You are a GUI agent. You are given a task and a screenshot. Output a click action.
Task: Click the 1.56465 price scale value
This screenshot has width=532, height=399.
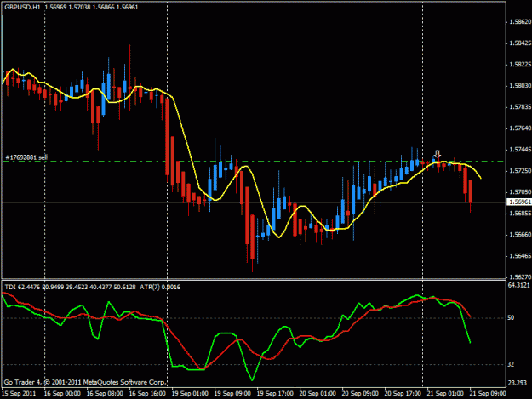pyautogui.click(x=520, y=256)
